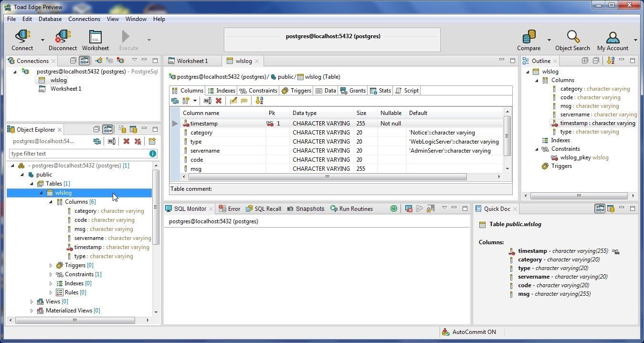Open the Connect button dropdown arrow

(x=42, y=40)
